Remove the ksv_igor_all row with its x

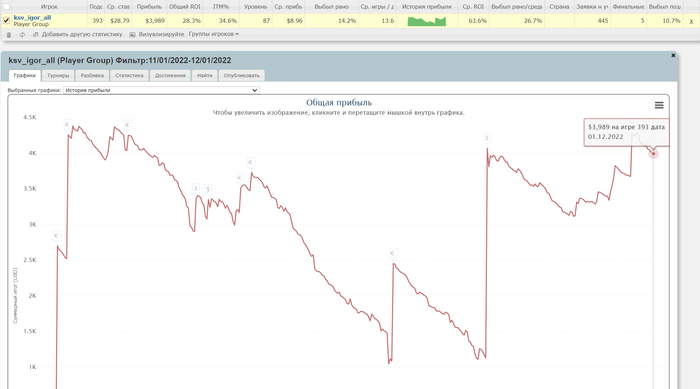691,21
